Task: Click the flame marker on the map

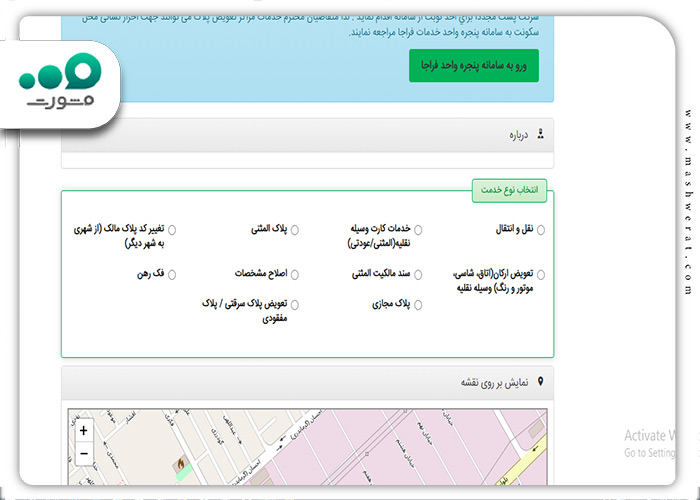Action: tap(181, 463)
